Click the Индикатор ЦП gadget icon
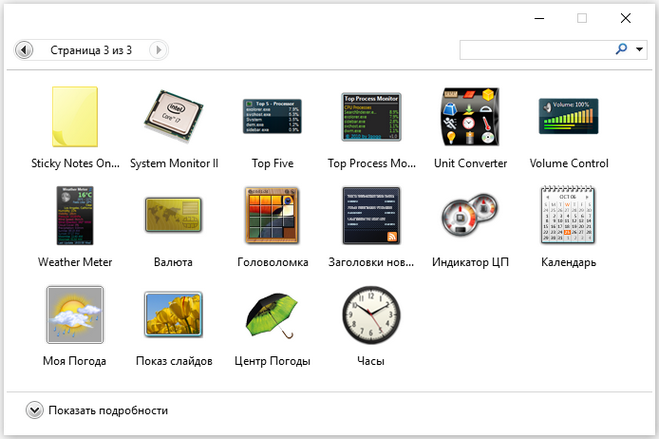659x439 pixels. tap(470, 215)
